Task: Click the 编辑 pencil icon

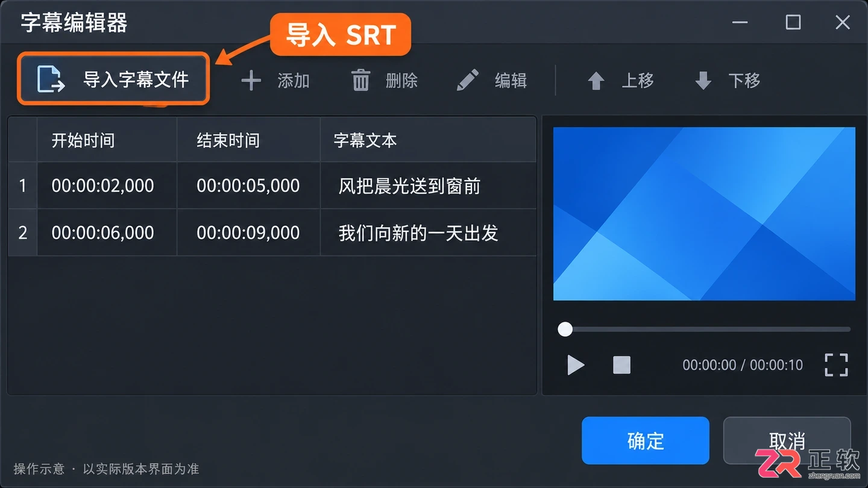Action: click(467, 80)
